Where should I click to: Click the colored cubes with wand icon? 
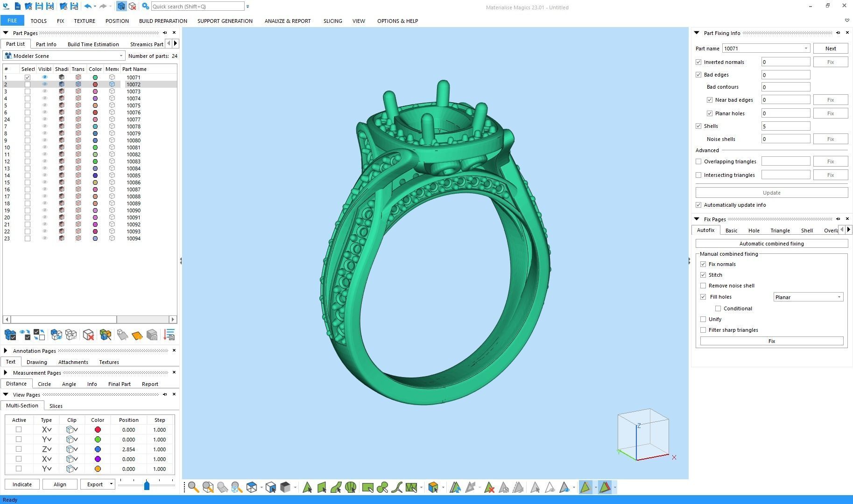[x=106, y=335]
